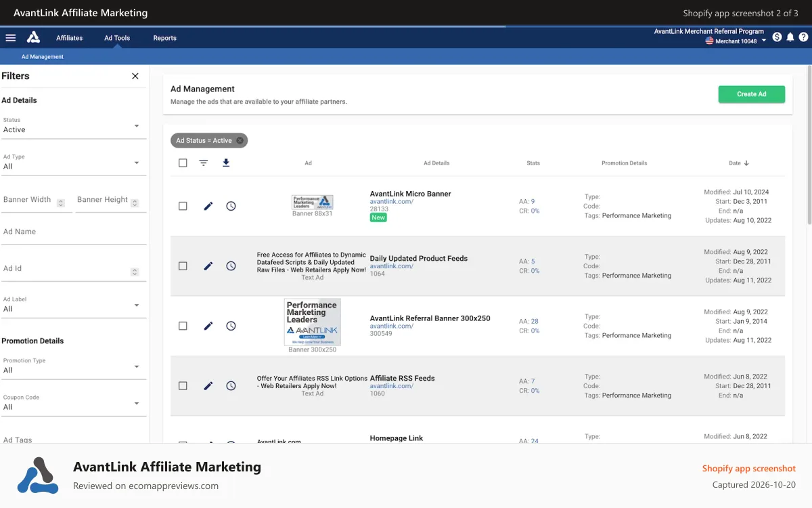Open the dollar account balance icon
Image resolution: width=812 pixels, height=508 pixels.
777,37
